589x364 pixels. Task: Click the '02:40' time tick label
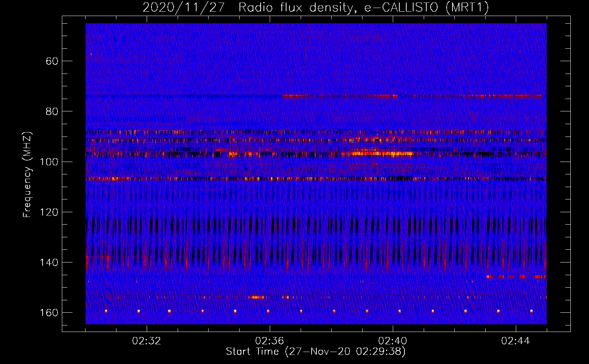(x=393, y=341)
